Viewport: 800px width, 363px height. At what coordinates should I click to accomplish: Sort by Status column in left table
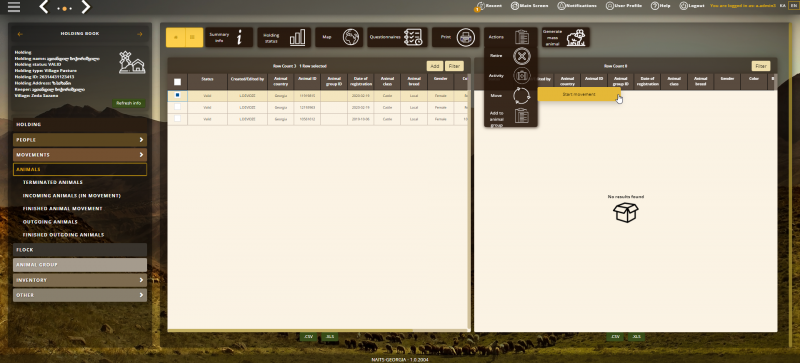pos(207,82)
